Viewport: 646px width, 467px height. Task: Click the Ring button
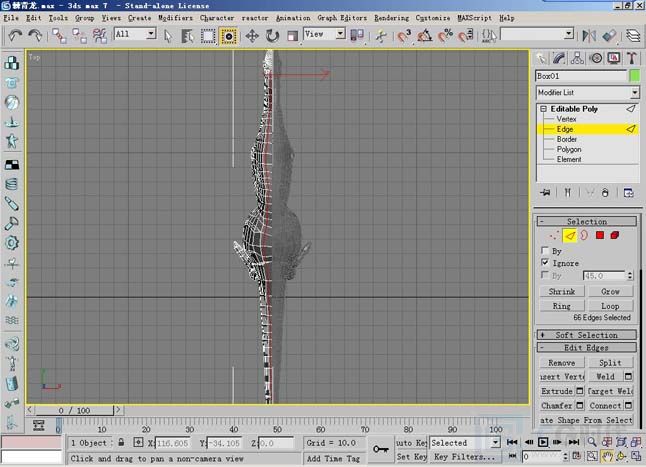point(562,306)
